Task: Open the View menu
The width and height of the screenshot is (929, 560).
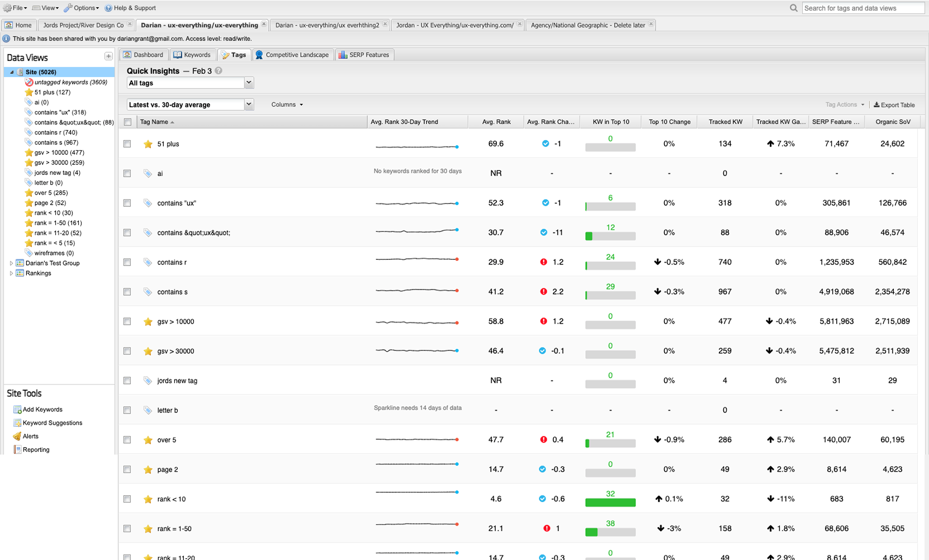Action: 45,8
